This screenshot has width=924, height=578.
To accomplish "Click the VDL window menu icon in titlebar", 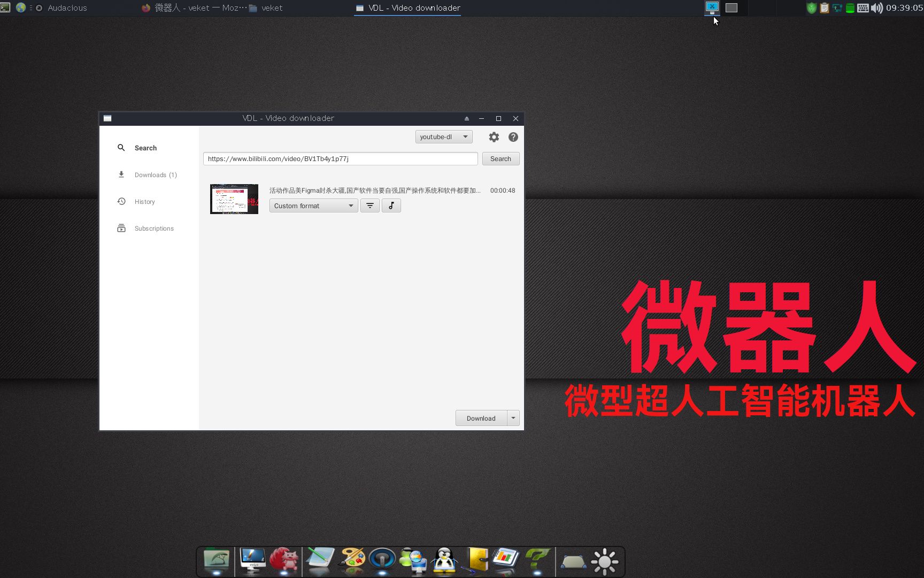I will click(x=107, y=118).
